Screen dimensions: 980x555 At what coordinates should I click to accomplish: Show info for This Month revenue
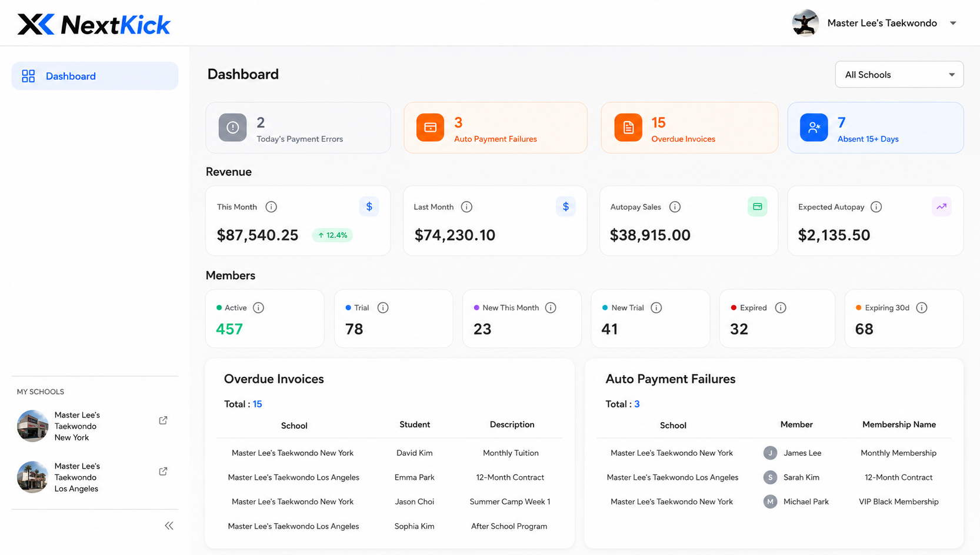[271, 207]
